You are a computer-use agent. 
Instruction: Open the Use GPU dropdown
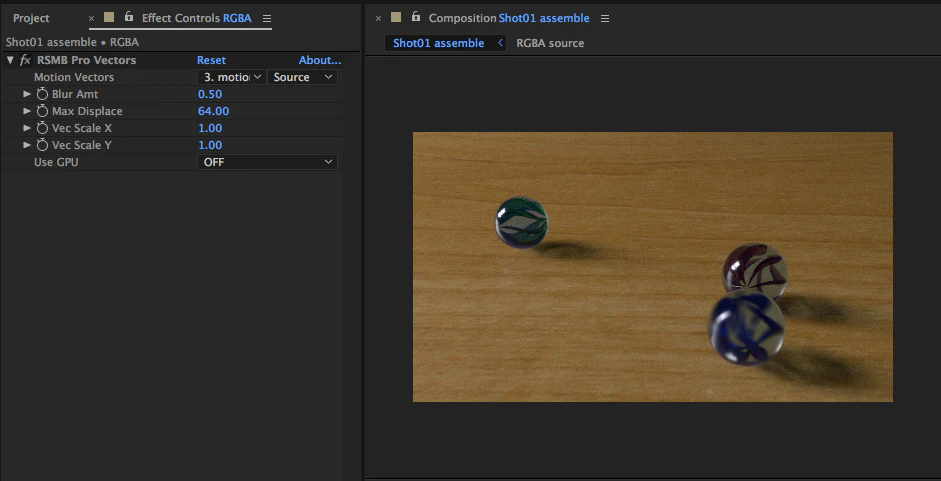(x=267, y=162)
